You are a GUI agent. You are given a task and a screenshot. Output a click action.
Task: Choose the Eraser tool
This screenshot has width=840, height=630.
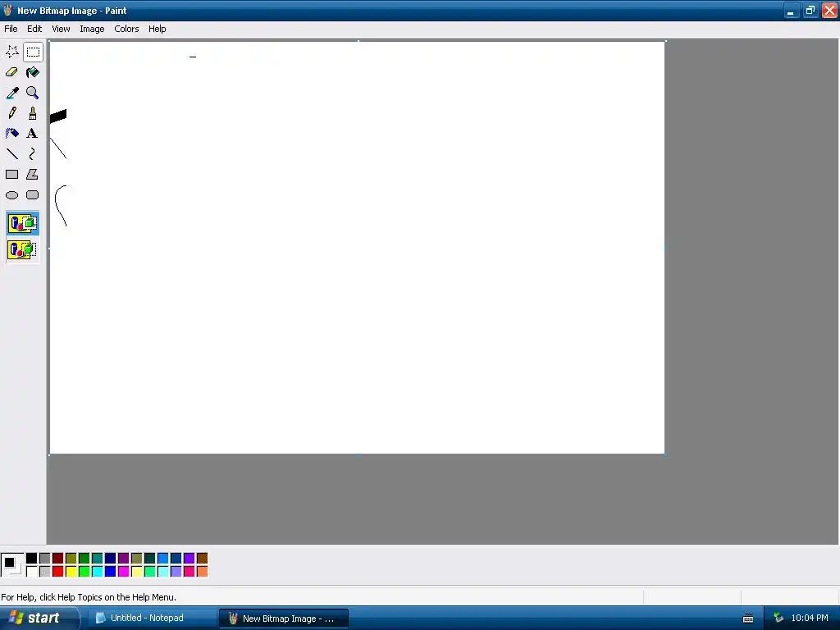(11, 72)
